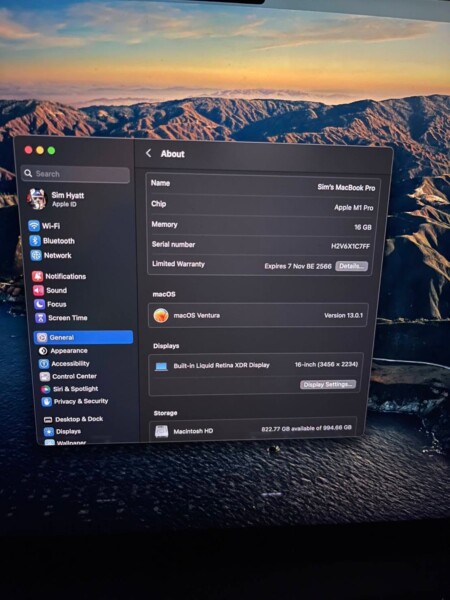Select the Sound label
This screenshot has height=600, width=450.
point(57,290)
